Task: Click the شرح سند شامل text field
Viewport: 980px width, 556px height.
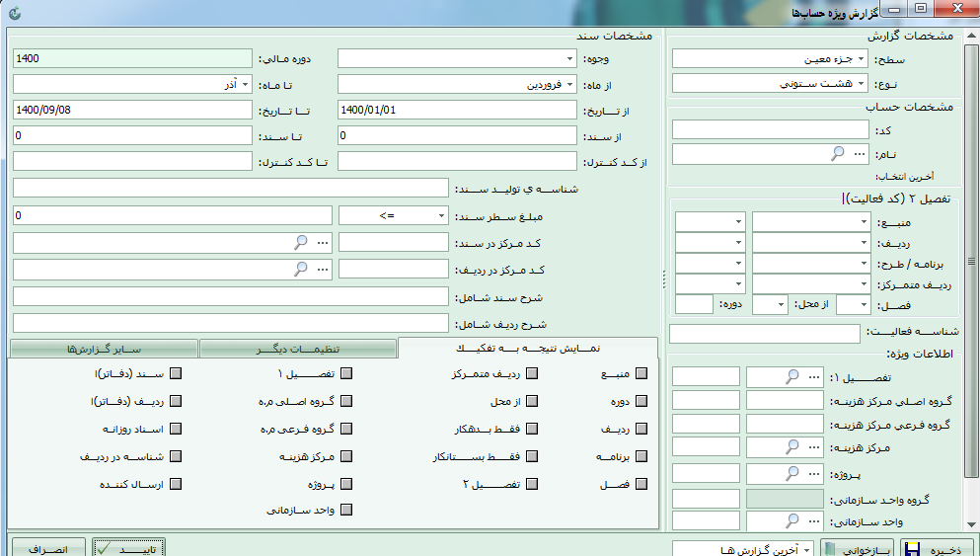Action: (231, 296)
